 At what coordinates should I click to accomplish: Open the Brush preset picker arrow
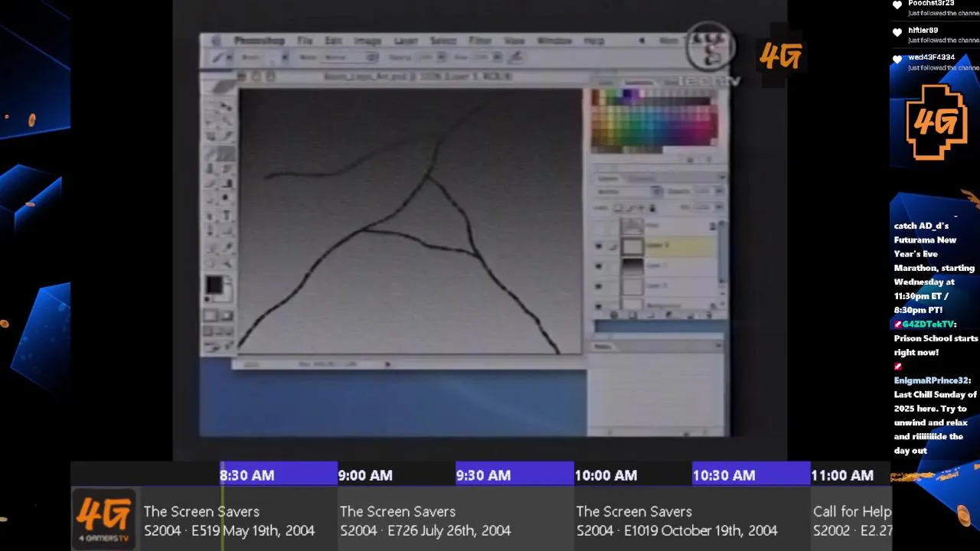[284, 57]
